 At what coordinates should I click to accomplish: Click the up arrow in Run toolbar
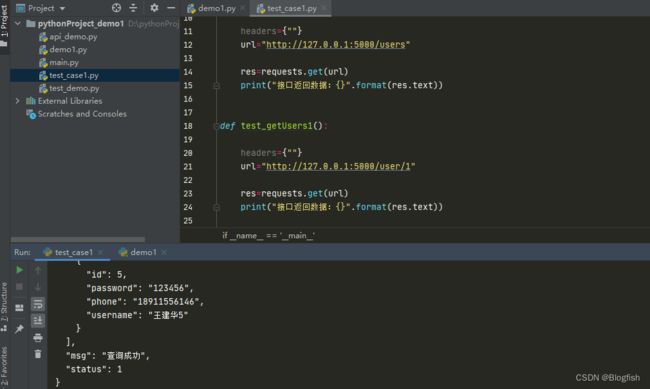point(38,270)
